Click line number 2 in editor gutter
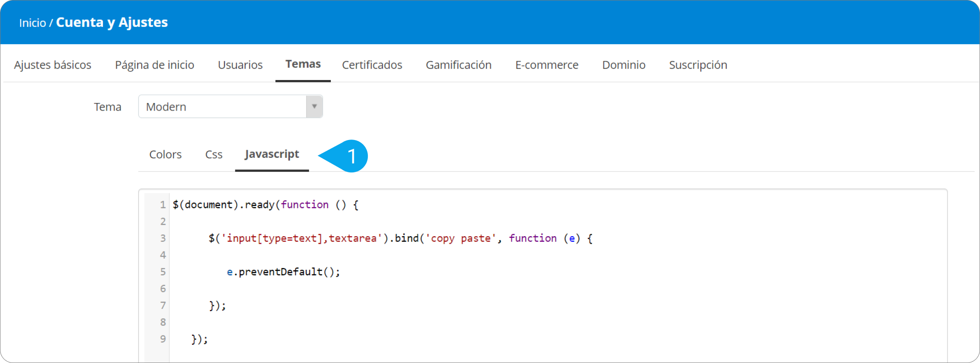The image size is (980, 363). (163, 221)
